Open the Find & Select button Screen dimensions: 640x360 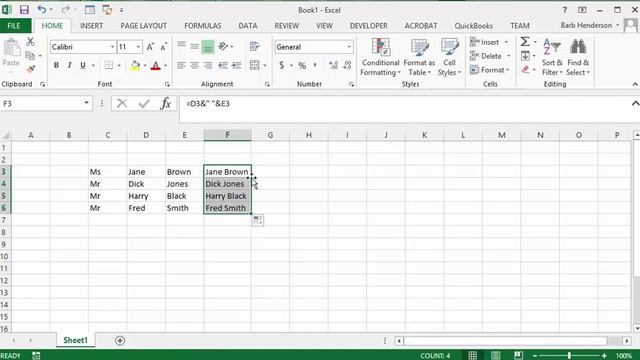(578, 57)
